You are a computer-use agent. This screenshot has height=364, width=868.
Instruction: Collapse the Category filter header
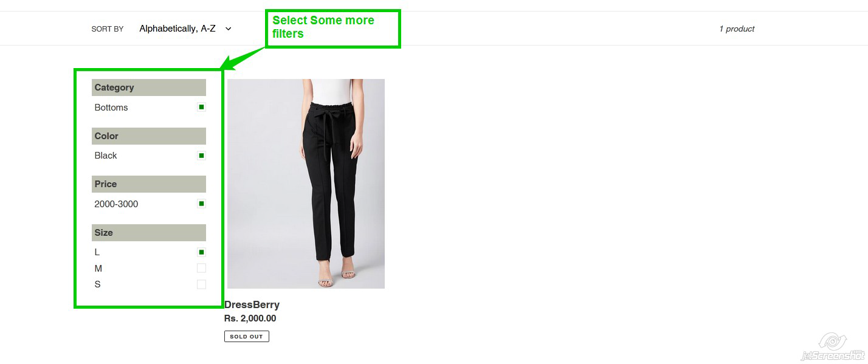click(x=149, y=88)
